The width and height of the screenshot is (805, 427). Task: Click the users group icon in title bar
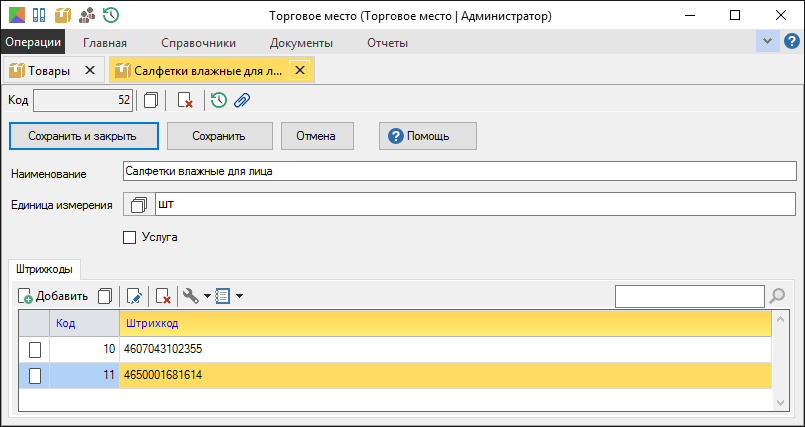tap(87, 15)
